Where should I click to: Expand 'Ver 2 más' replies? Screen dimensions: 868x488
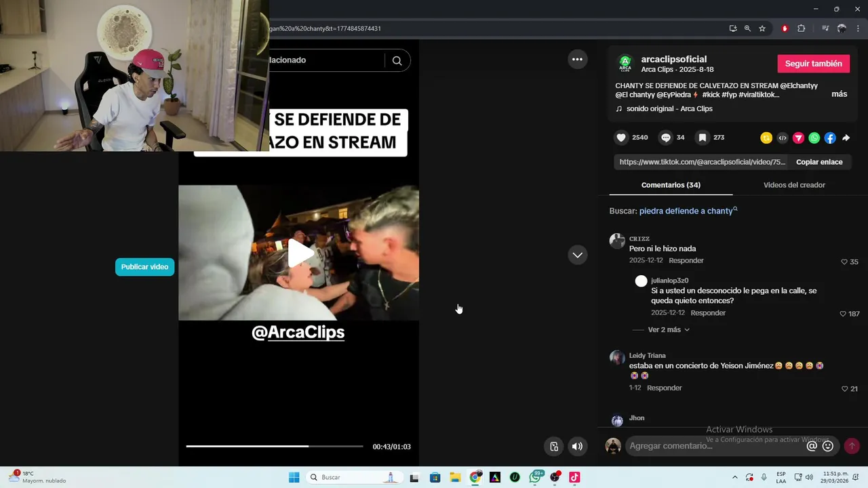click(x=669, y=329)
